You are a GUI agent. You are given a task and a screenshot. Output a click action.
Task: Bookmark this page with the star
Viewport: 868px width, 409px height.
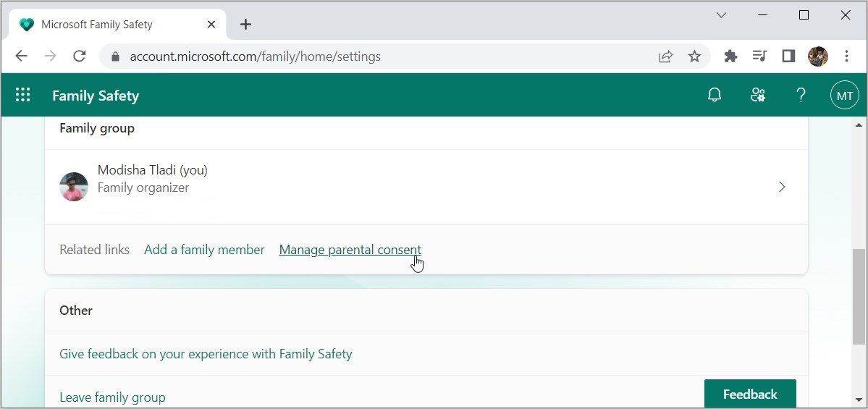(694, 56)
